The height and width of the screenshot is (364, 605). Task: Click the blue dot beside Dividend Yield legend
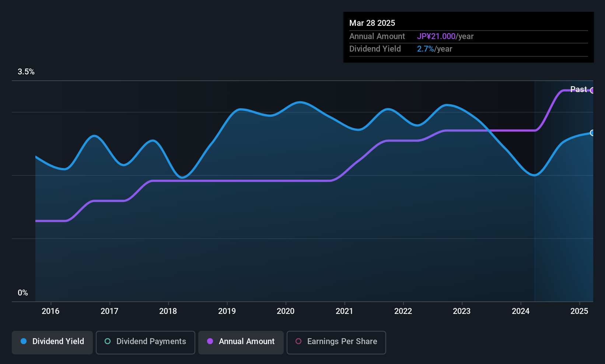pyautogui.click(x=24, y=341)
